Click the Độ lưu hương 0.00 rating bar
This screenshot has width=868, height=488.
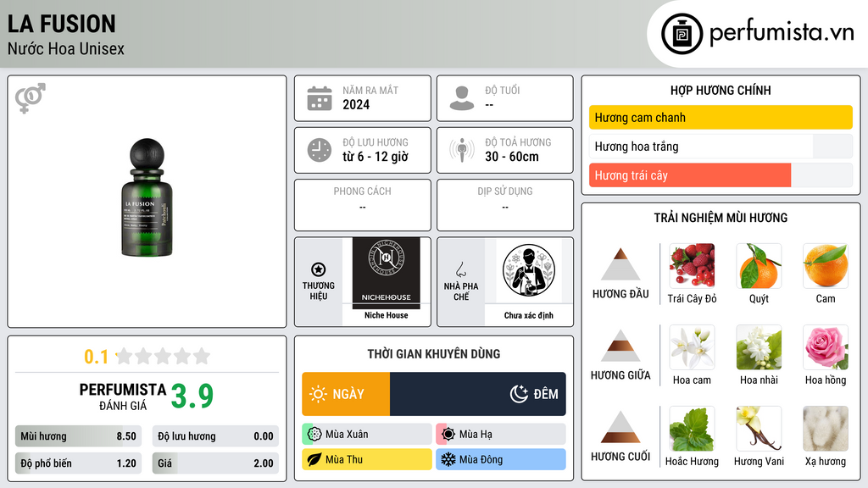[215, 436]
